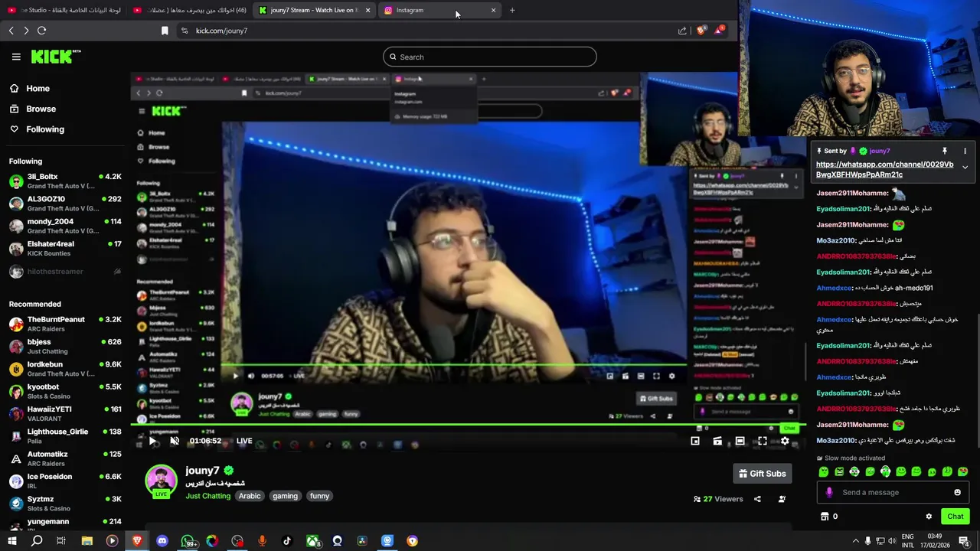Select the funny tag
The height and width of the screenshot is (551, 980).
(x=319, y=496)
